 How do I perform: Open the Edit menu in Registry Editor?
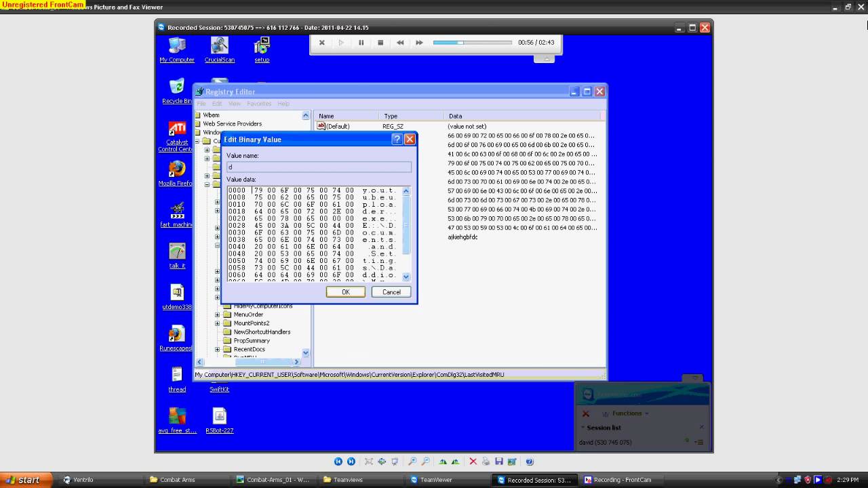[x=217, y=104]
